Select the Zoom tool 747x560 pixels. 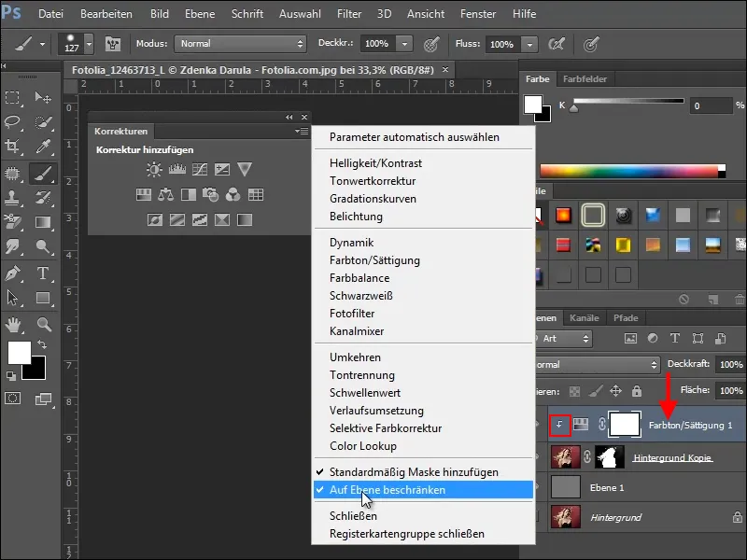coord(44,325)
